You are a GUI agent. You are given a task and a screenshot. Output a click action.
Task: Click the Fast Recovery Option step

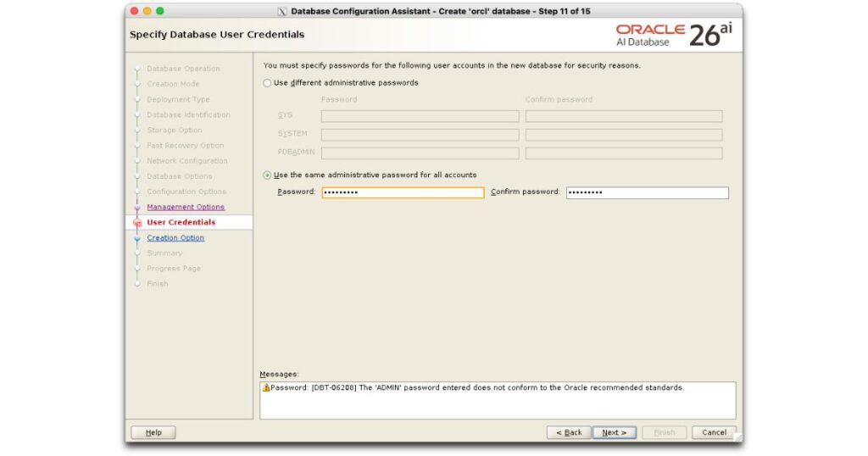(x=186, y=146)
